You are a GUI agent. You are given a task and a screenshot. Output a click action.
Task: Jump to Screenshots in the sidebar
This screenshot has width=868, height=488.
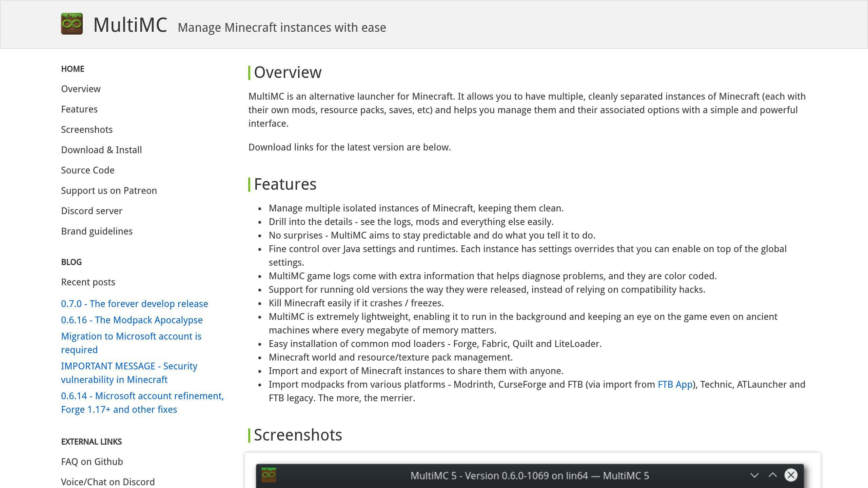[87, 129]
